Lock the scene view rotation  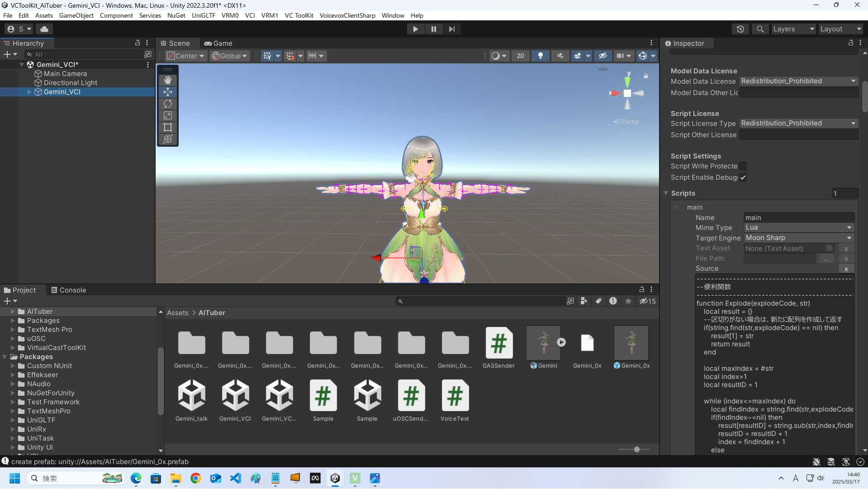point(646,76)
